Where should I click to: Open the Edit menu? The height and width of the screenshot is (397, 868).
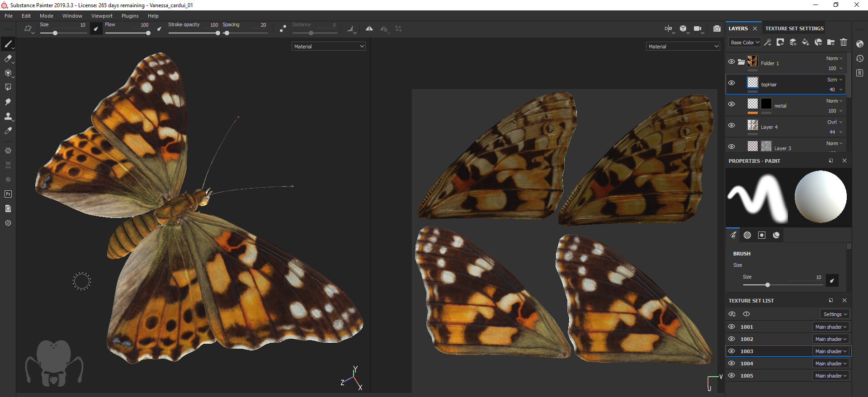26,16
